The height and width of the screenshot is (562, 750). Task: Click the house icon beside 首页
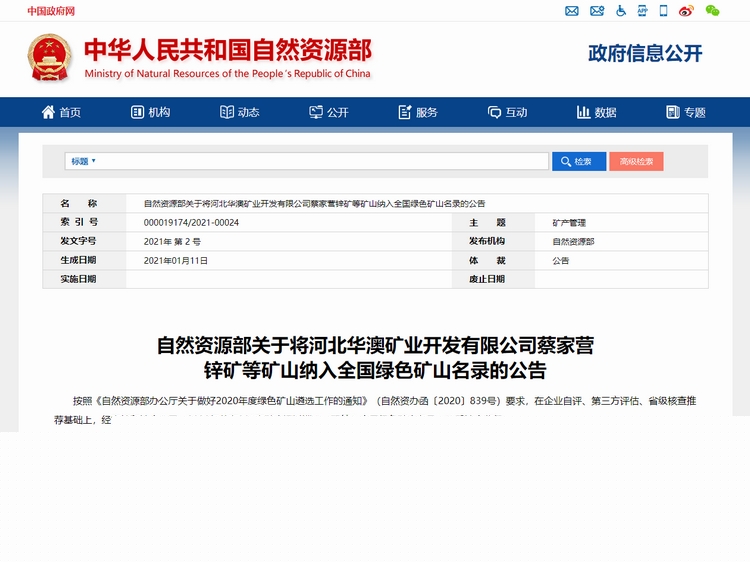(48, 112)
